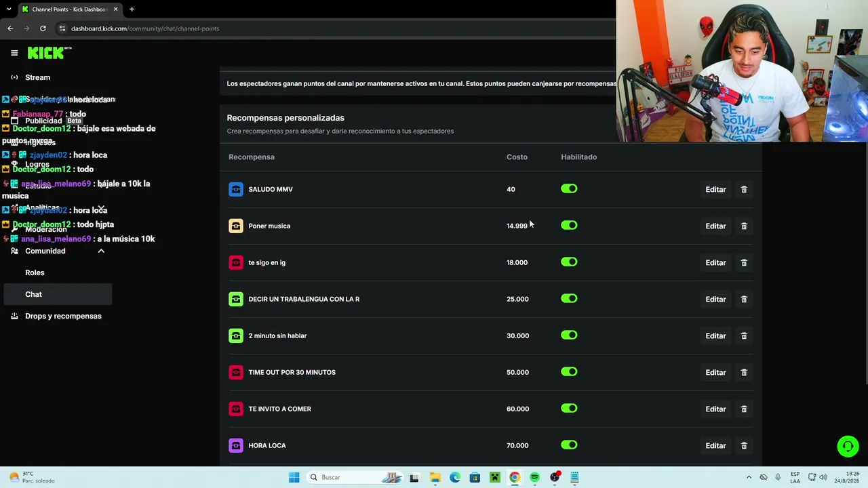Click the Recompensa column header

(252, 157)
